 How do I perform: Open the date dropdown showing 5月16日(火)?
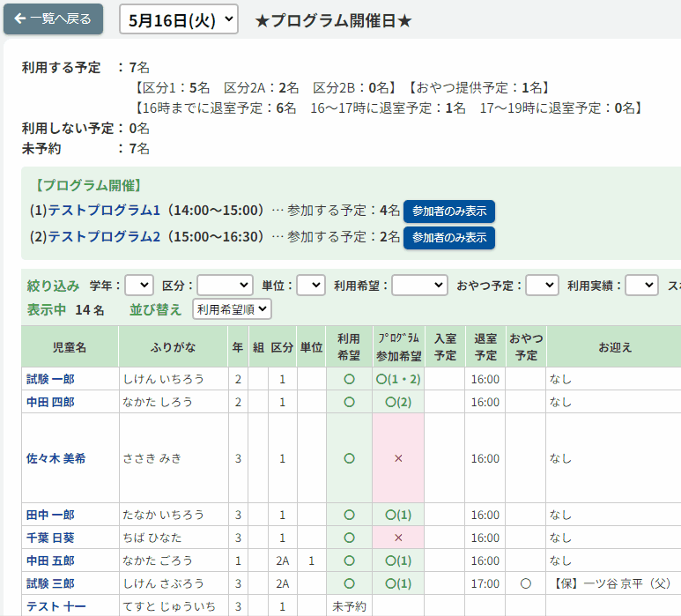tap(179, 19)
